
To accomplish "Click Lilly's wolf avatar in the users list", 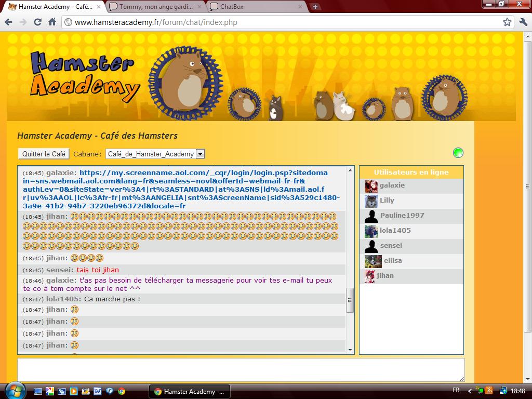I will tap(371, 201).
